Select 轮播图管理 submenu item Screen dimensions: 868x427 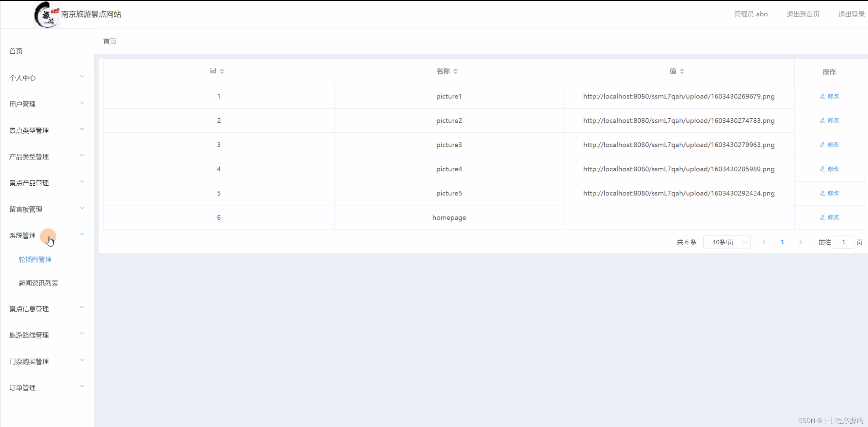35,260
